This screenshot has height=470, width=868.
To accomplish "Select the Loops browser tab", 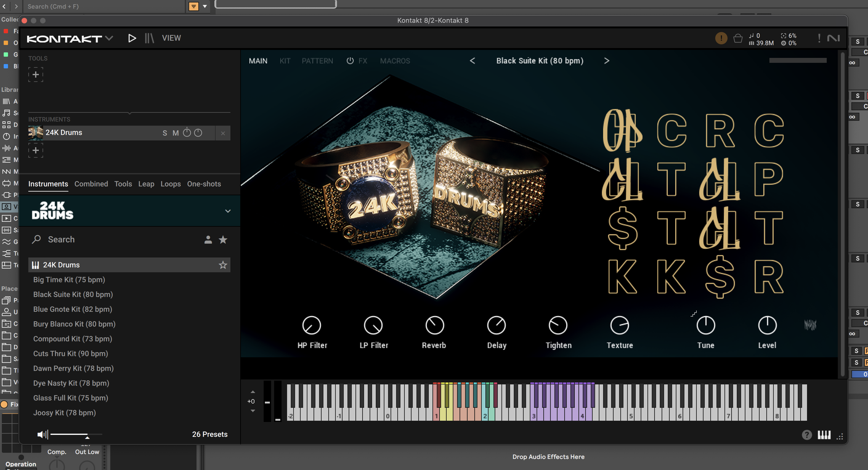I will [x=171, y=184].
